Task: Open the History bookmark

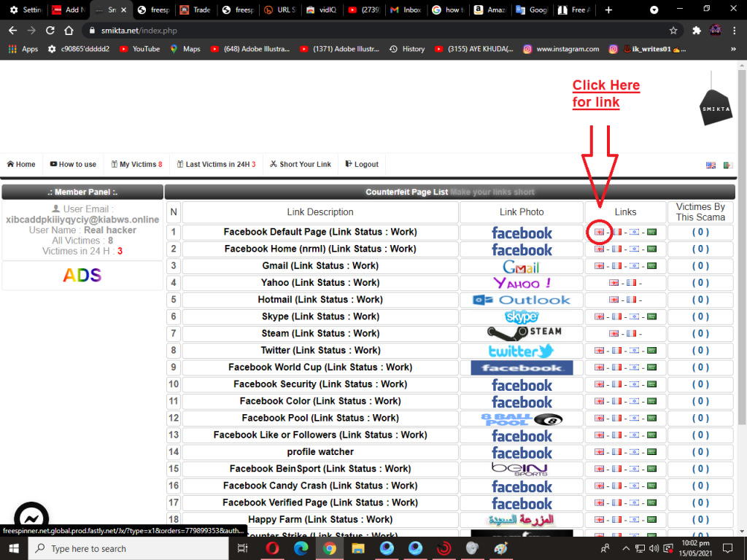Action: click(x=407, y=49)
